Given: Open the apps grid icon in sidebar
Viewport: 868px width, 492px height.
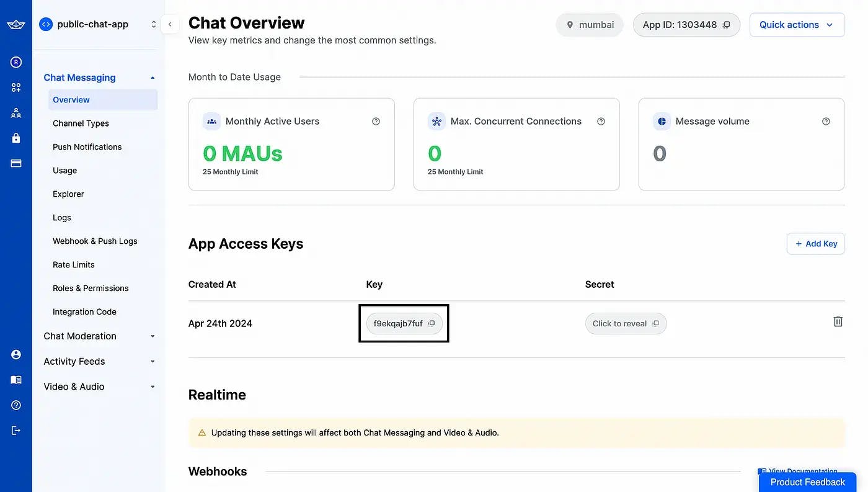Looking at the screenshot, I should point(16,87).
